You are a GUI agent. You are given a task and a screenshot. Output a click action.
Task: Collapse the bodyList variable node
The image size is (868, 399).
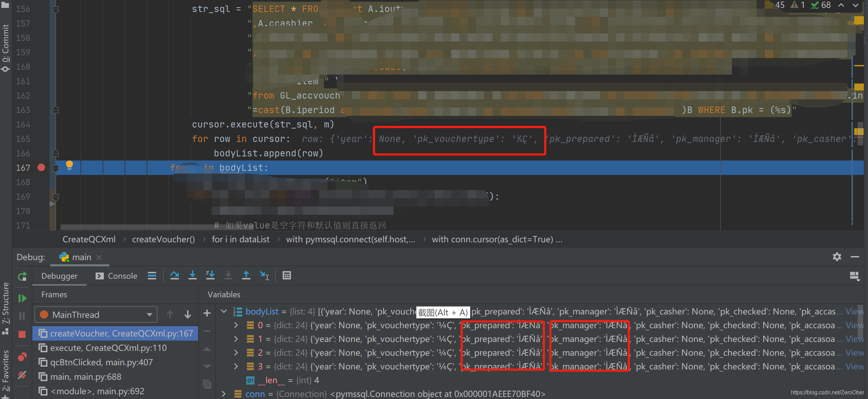point(224,311)
